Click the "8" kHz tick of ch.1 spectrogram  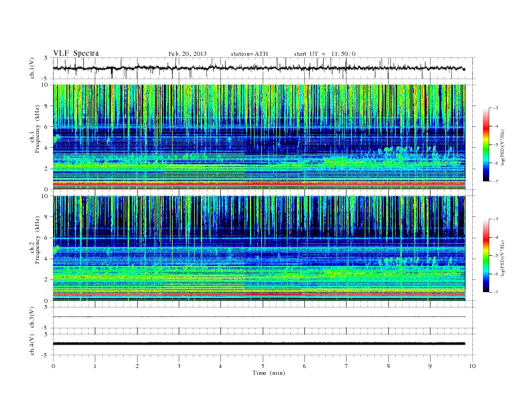[x=46, y=106]
